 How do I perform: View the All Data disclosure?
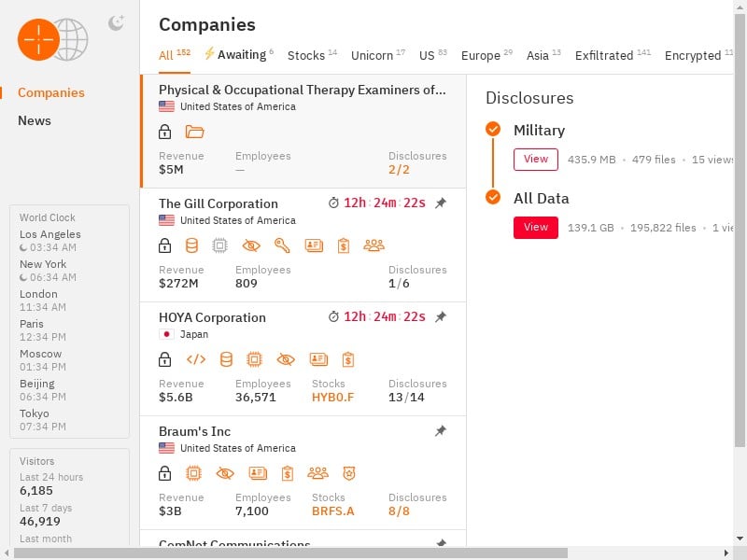(x=536, y=227)
